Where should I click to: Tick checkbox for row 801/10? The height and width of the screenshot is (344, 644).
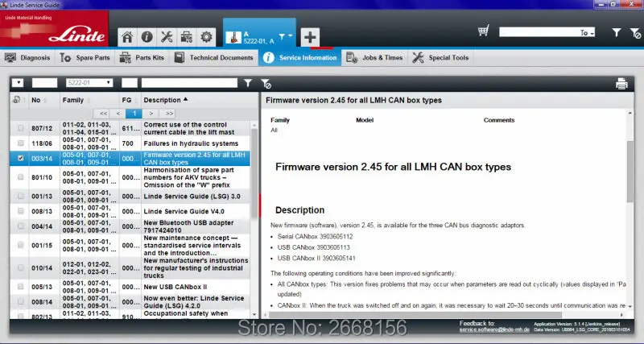(x=21, y=177)
